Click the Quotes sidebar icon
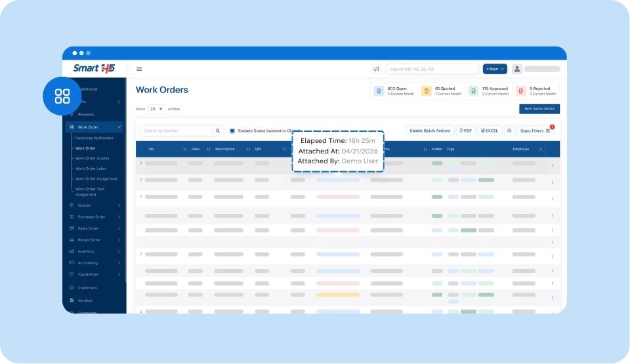Screen dimensions: 630x364 tap(72, 205)
